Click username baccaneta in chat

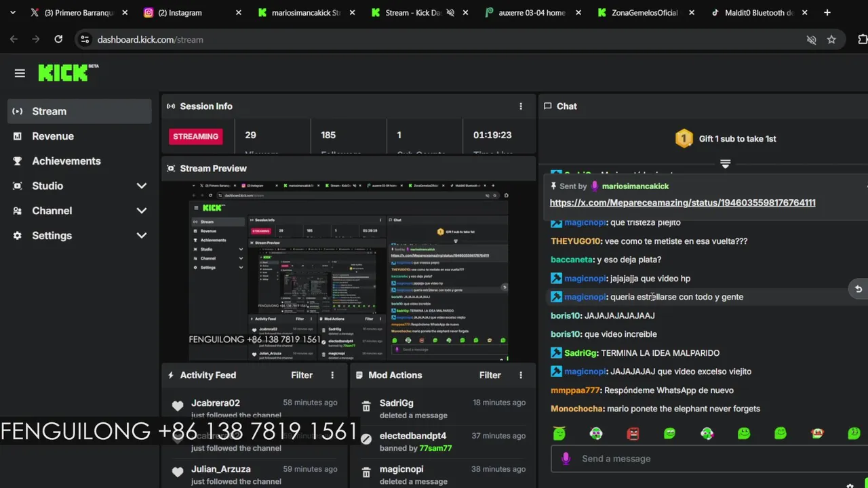point(572,260)
